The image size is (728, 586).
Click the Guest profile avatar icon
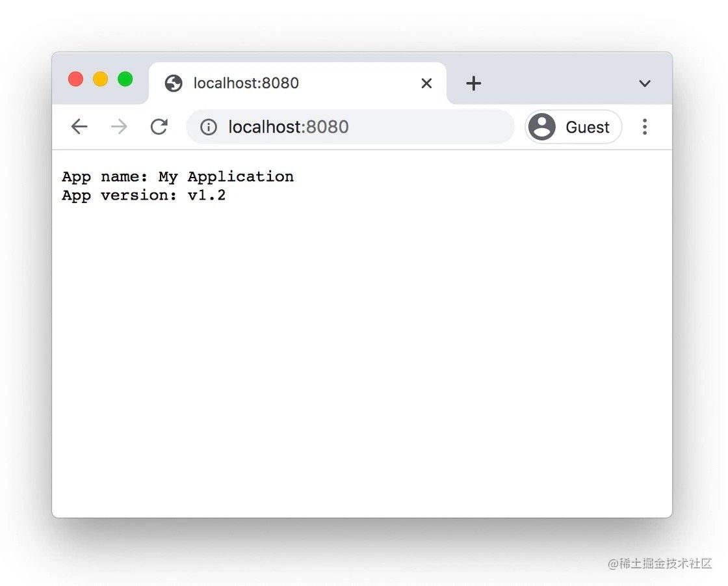tap(542, 126)
